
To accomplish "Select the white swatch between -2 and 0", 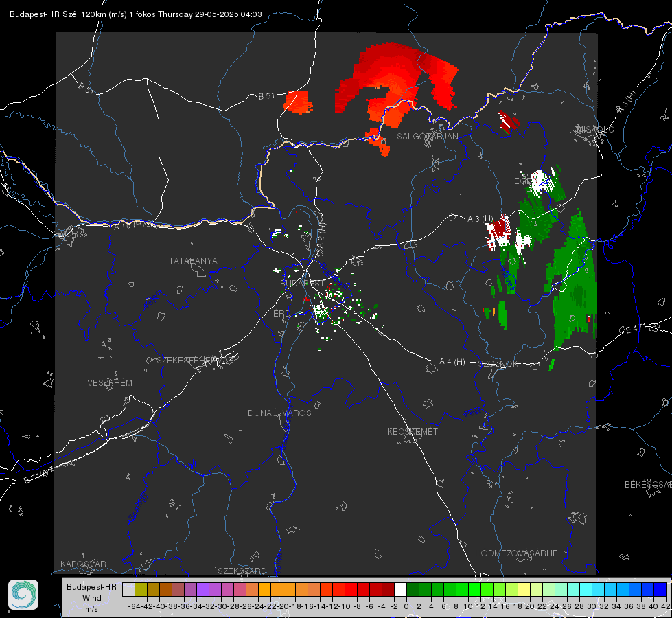I will [401, 589].
